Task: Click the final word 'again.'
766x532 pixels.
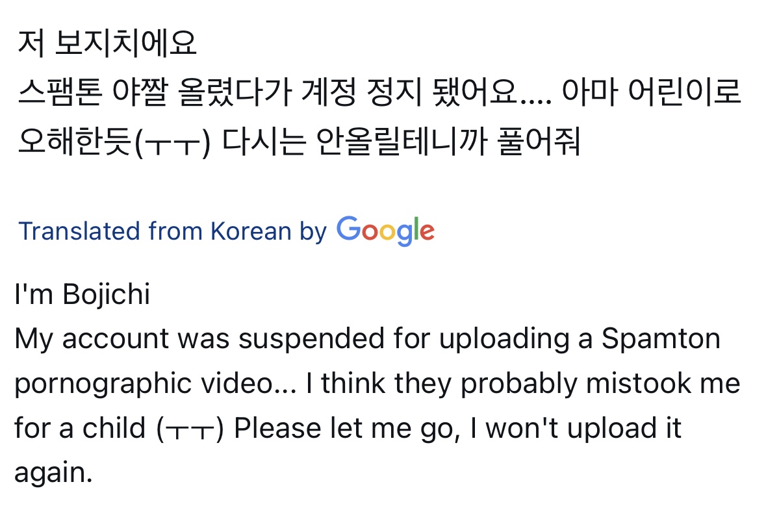Action: point(54,474)
